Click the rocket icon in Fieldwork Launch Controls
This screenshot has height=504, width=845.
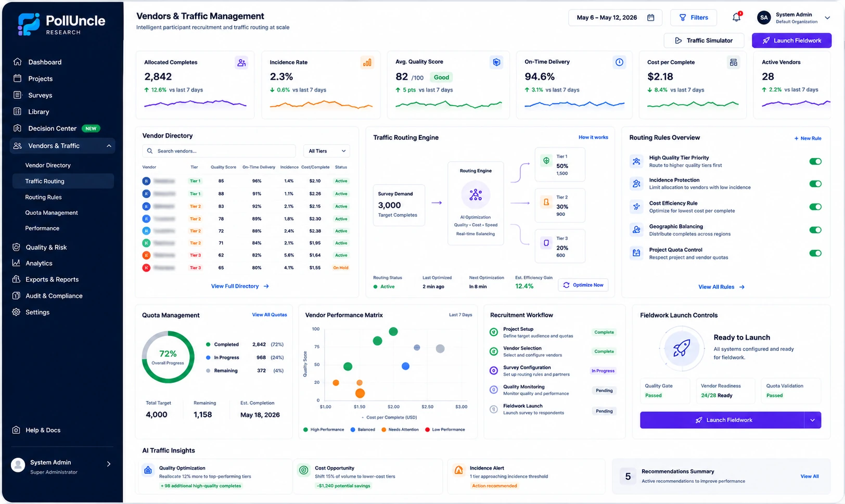pos(682,347)
